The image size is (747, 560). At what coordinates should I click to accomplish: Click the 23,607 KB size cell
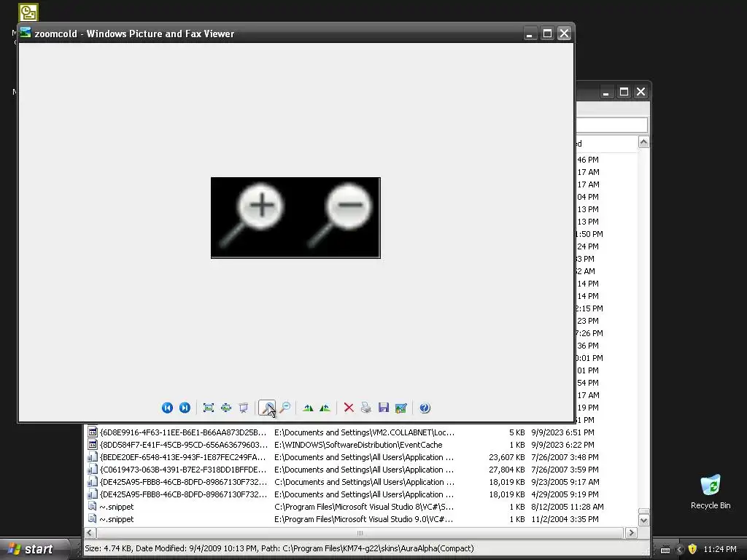(x=507, y=457)
